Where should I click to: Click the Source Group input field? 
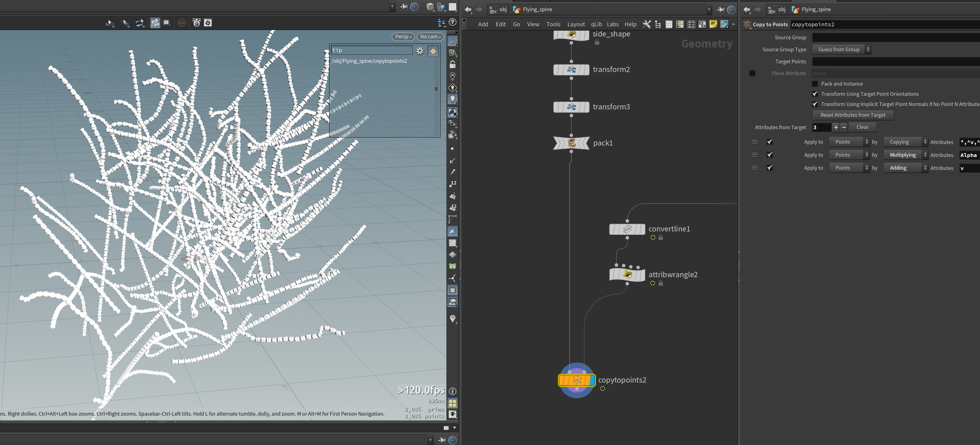click(x=896, y=37)
